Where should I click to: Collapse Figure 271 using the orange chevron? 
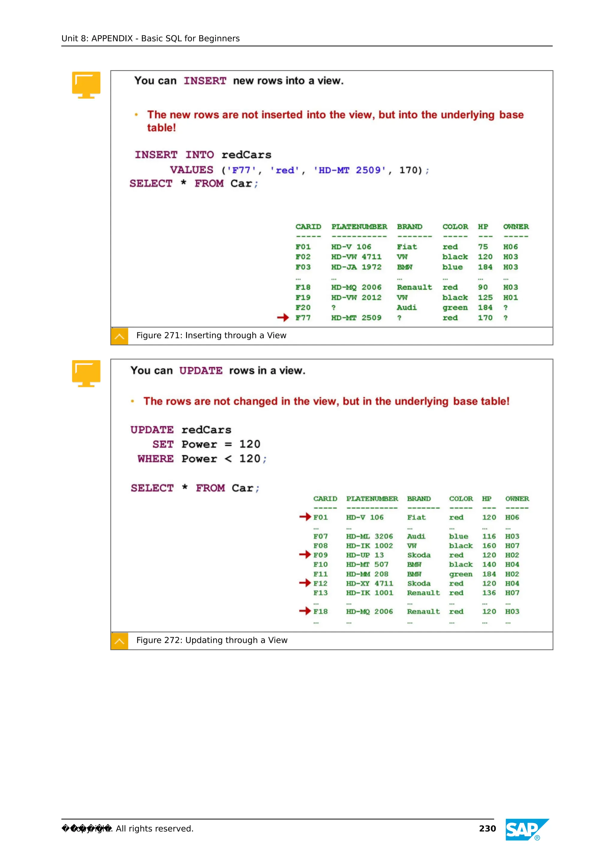(x=119, y=336)
